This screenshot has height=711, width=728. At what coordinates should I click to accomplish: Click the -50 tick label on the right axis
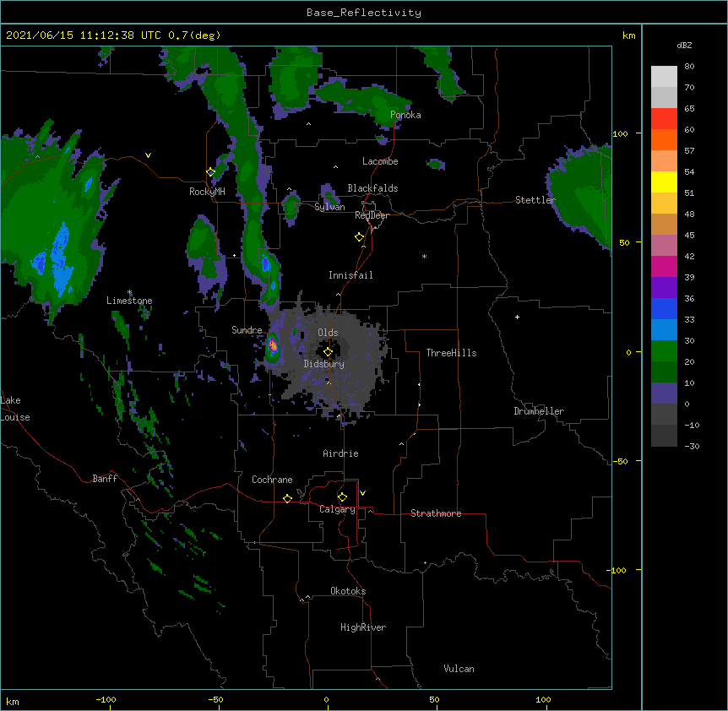[x=620, y=461]
